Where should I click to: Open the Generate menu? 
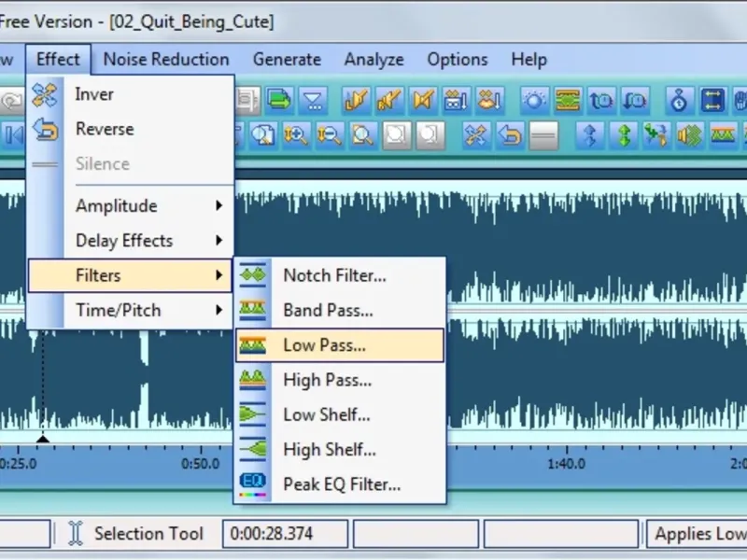coord(287,60)
